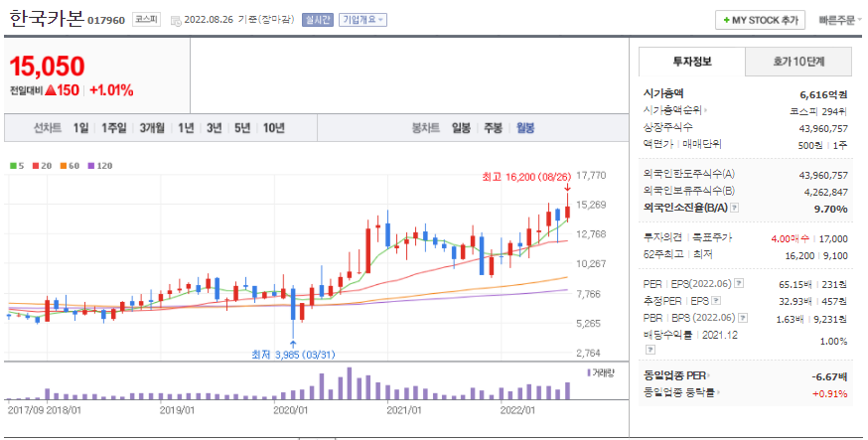Click help icon next to PER EPS(2022.06)
The width and height of the screenshot is (868, 440).
point(739,283)
